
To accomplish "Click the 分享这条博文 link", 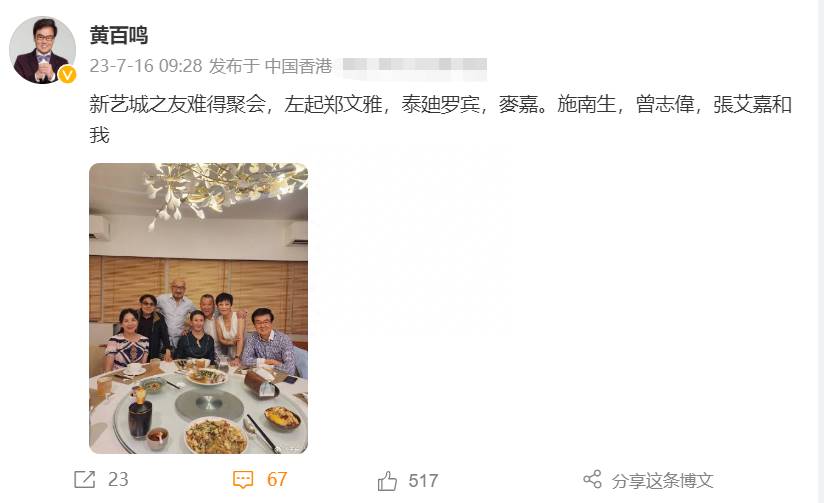I will 662,480.
